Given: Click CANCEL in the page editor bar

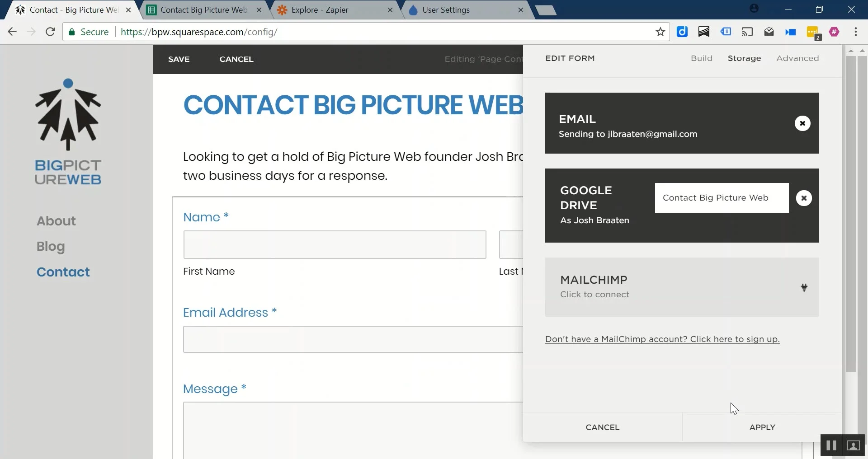Looking at the screenshot, I should click(236, 59).
